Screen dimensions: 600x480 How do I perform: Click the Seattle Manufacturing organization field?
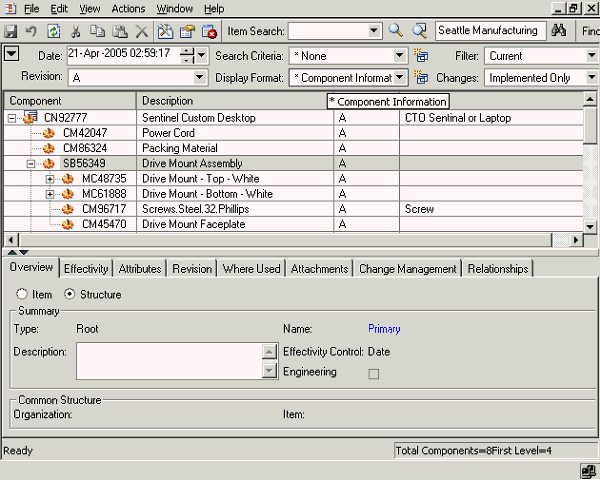point(490,31)
